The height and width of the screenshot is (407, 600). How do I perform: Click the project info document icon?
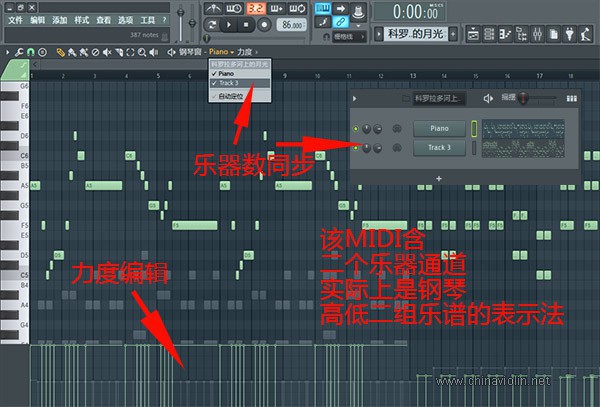pyautogui.click(x=553, y=34)
